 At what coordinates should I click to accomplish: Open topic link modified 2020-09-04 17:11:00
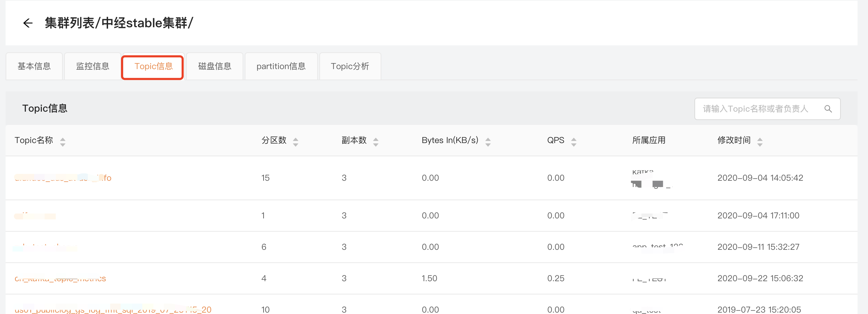35,216
